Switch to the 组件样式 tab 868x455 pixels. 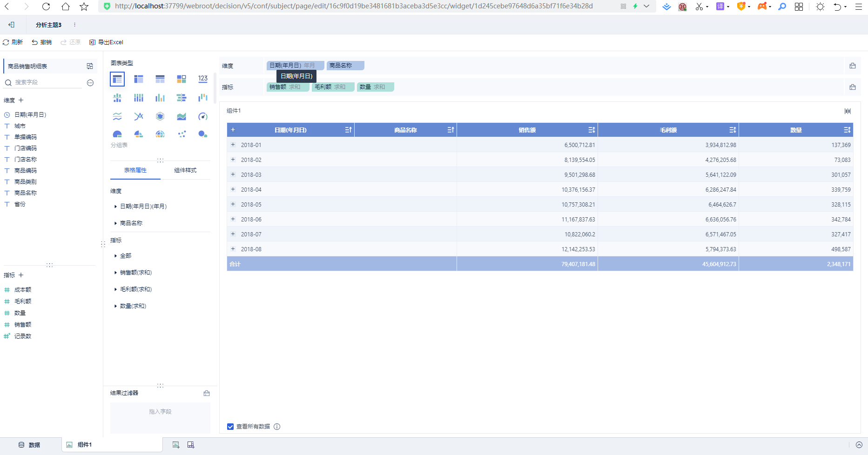coord(185,170)
